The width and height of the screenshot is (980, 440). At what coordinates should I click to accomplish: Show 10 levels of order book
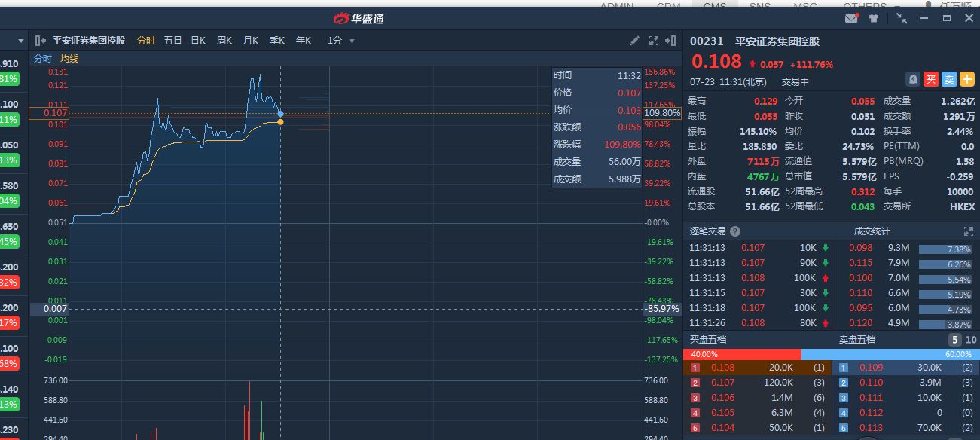point(971,340)
